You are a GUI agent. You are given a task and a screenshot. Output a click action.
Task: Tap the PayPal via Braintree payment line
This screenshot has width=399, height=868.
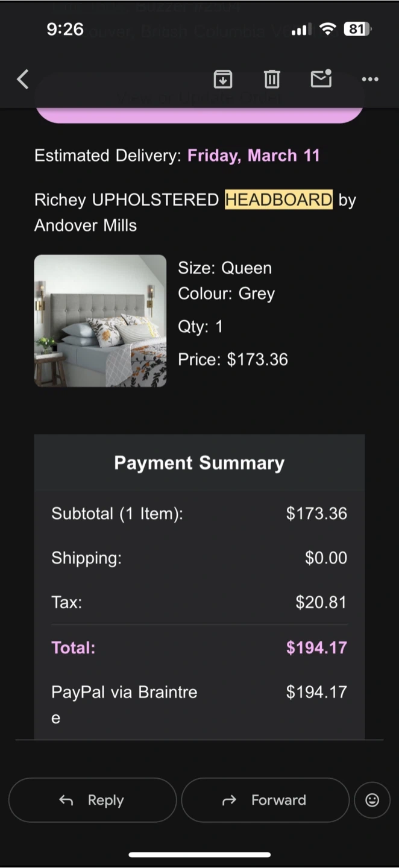[x=124, y=692]
